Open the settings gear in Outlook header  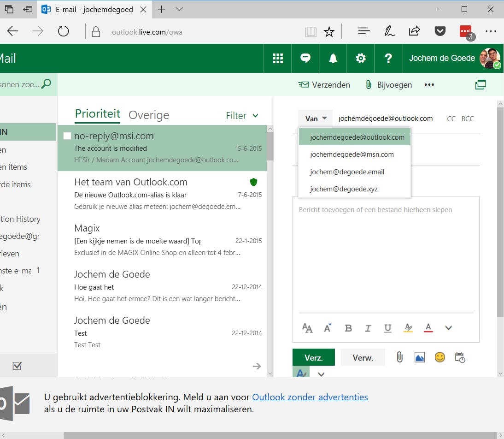361,58
